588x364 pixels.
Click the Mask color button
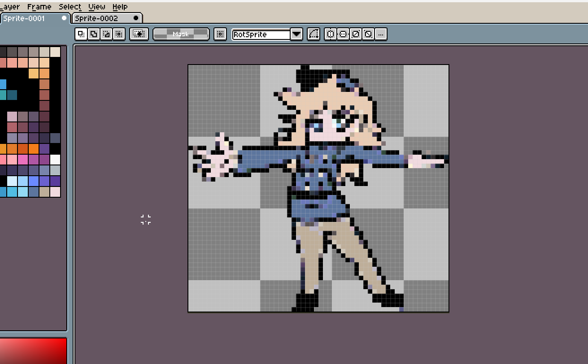[x=181, y=34]
